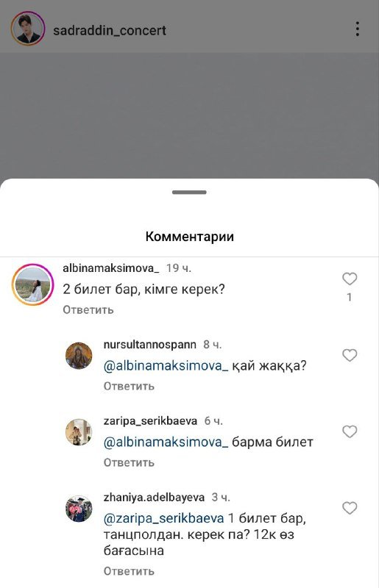379x588 pixels.
Task: Open @zaripa_serikbaeva mention in zhaniya's reply
Action: click(164, 519)
